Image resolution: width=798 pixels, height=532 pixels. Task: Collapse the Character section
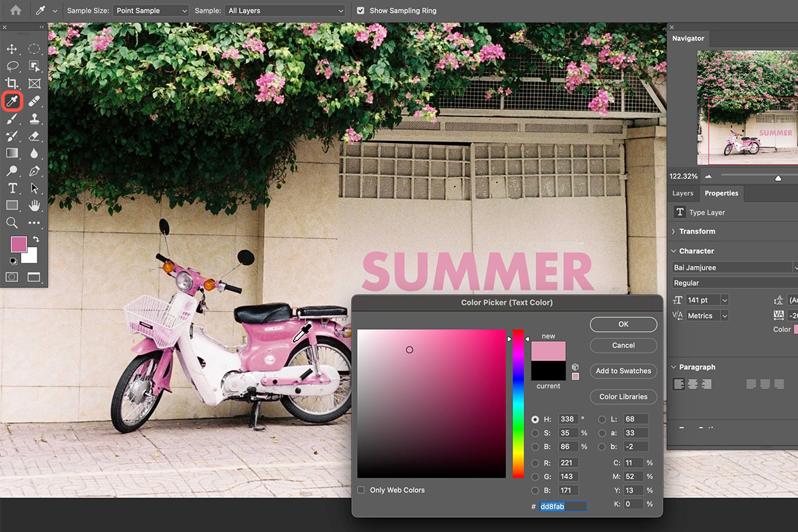[x=673, y=251]
